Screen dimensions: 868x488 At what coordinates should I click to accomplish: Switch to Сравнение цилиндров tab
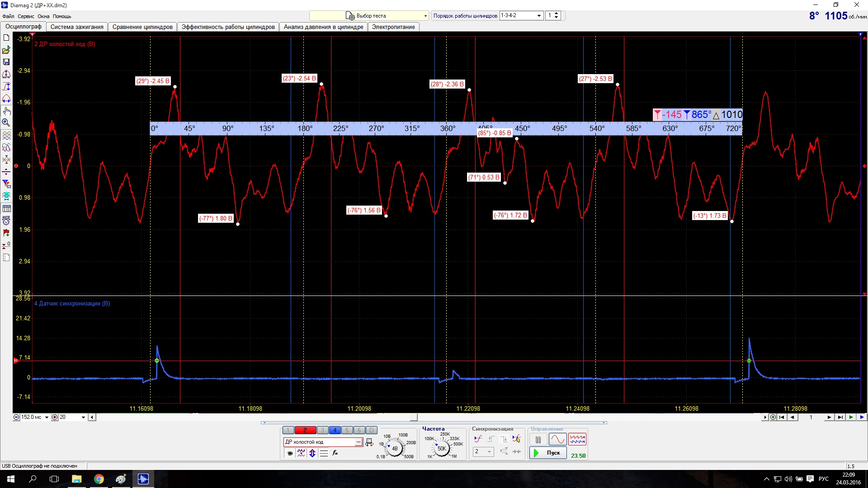tap(142, 27)
